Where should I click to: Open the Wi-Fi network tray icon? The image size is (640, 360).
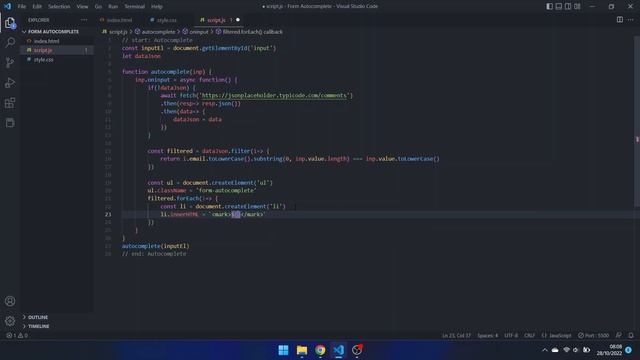[x=566, y=350]
